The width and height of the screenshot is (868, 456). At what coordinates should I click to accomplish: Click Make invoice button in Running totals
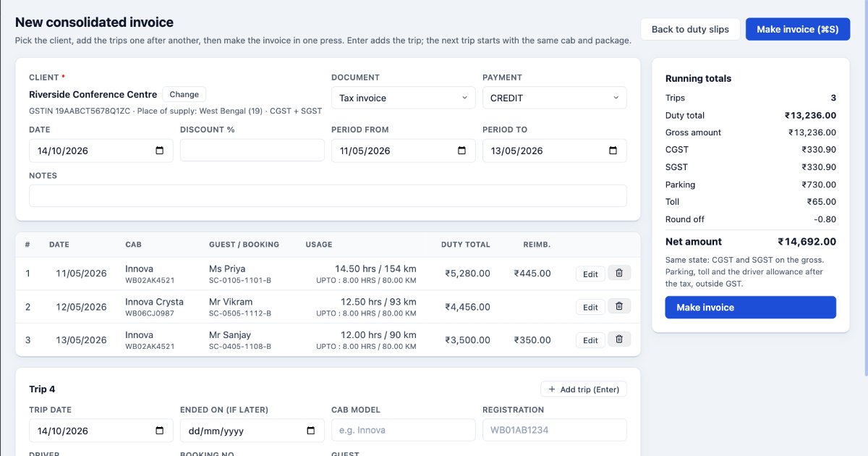[751, 308]
